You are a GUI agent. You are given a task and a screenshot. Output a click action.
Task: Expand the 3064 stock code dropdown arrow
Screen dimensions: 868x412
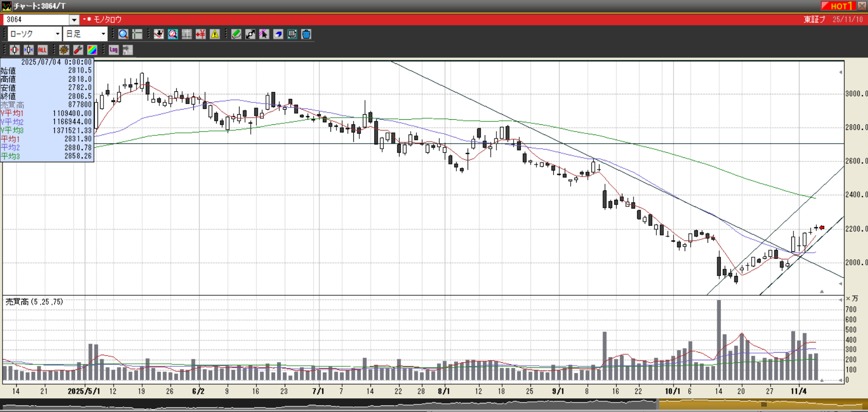pyautogui.click(x=74, y=20)
